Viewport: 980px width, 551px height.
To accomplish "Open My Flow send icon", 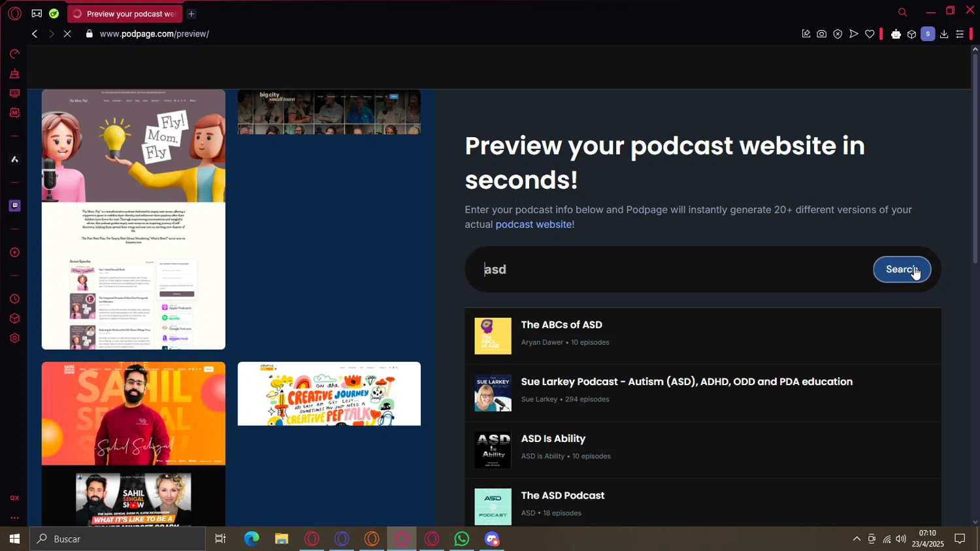I will 853,34.
